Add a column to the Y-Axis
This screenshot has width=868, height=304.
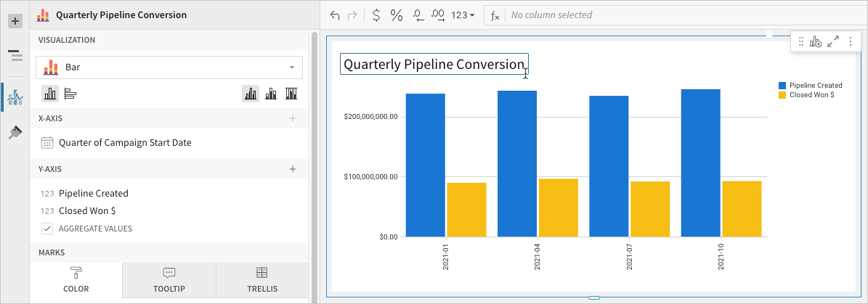coord(293,169)
